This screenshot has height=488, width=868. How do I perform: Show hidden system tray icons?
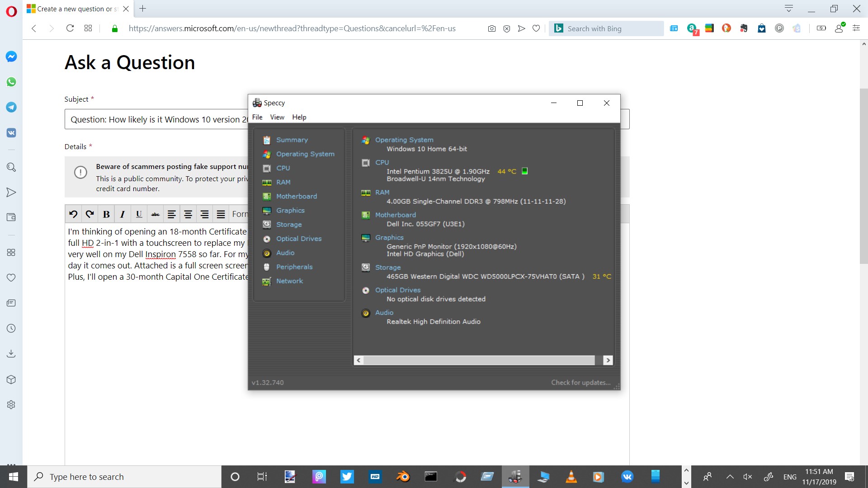pyautogui.click(x=730, y=477)
